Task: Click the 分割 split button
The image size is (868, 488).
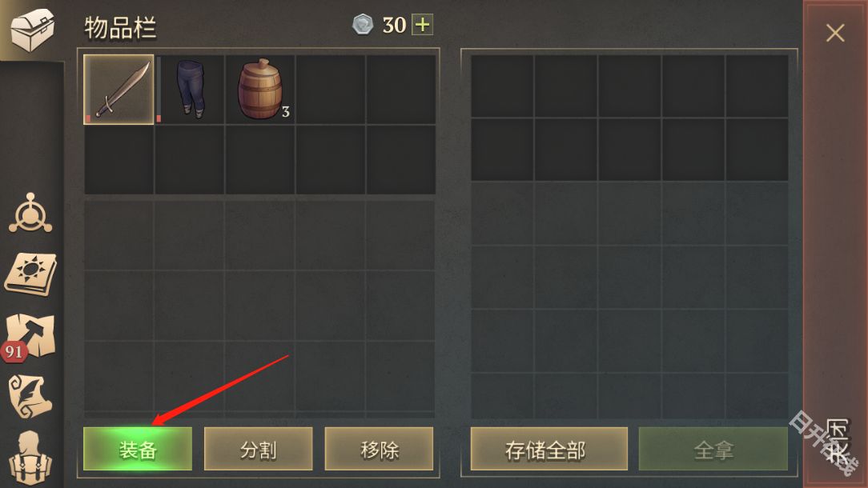Action: click(259, 450)
